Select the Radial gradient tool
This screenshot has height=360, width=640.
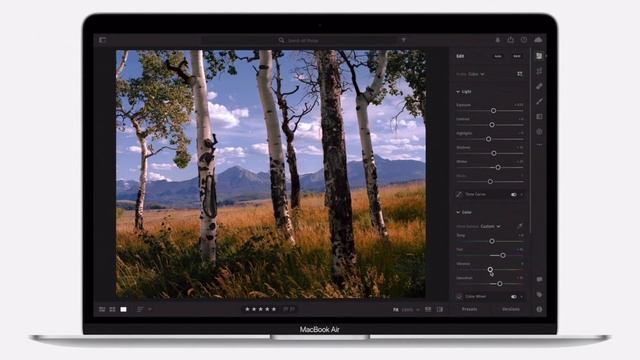(539, 131)
